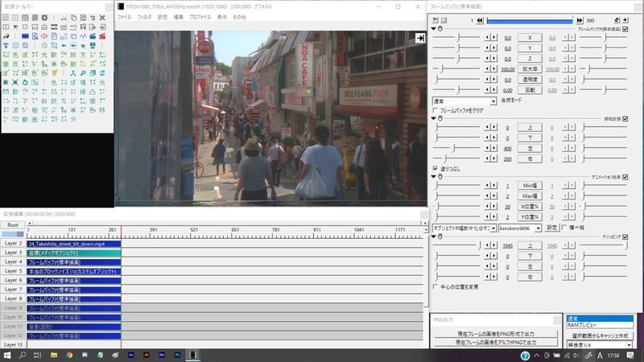The width and height of the screenshot is (644, 362).
Task: Open the フィルタ menu
Action: pos(144,17)
